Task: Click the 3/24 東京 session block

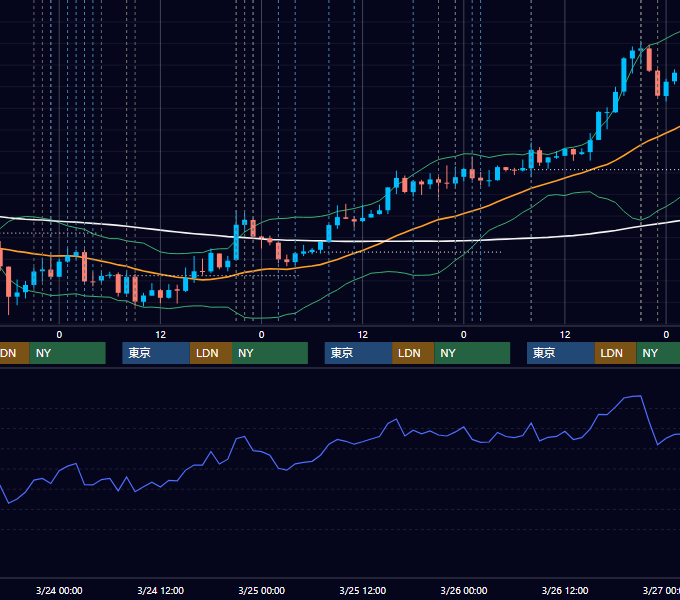Action: [156, 353]
